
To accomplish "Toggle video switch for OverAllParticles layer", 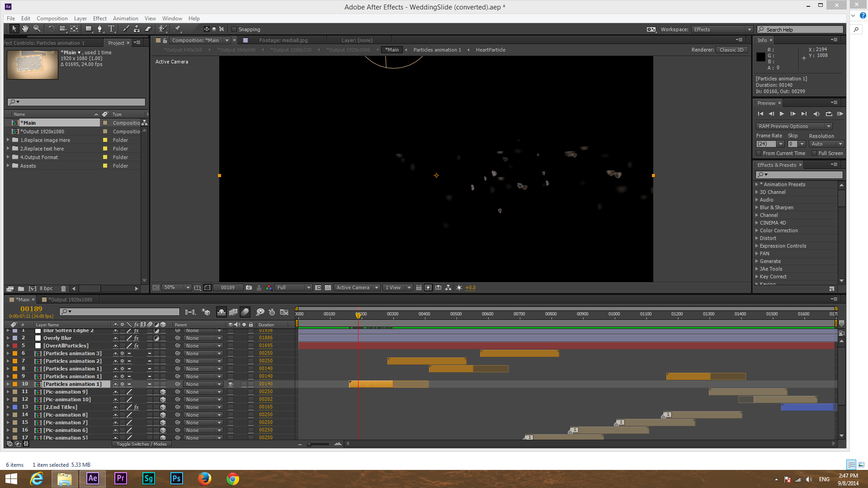I will tap(231, 346).
